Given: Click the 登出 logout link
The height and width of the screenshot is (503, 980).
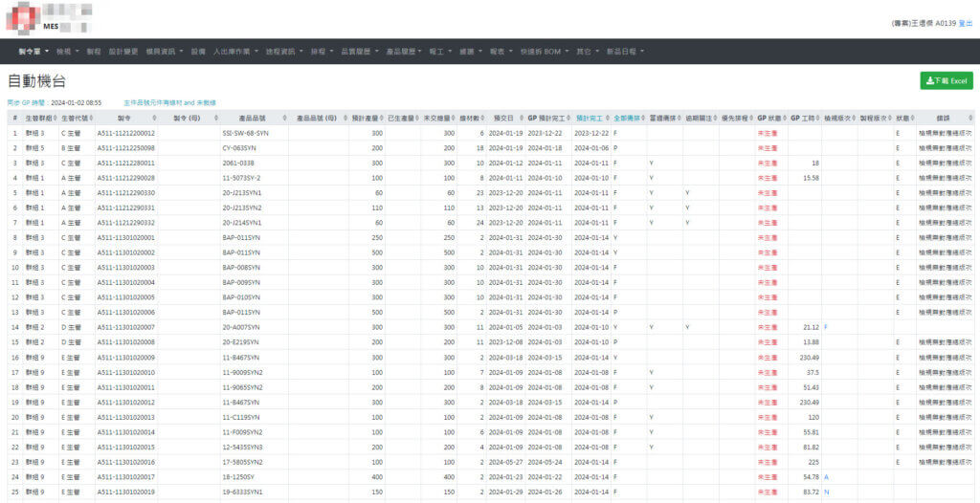Looking at the screenshot, I should point(966,22).
